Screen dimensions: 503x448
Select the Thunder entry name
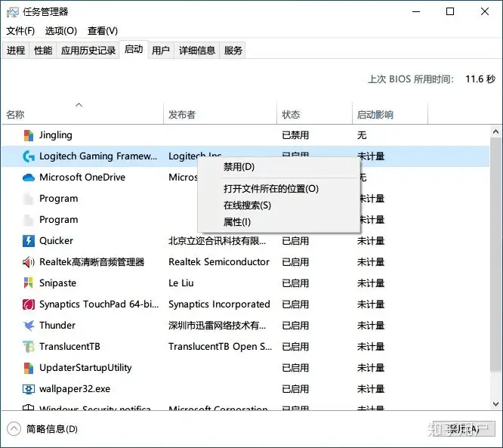pos(57,326)
